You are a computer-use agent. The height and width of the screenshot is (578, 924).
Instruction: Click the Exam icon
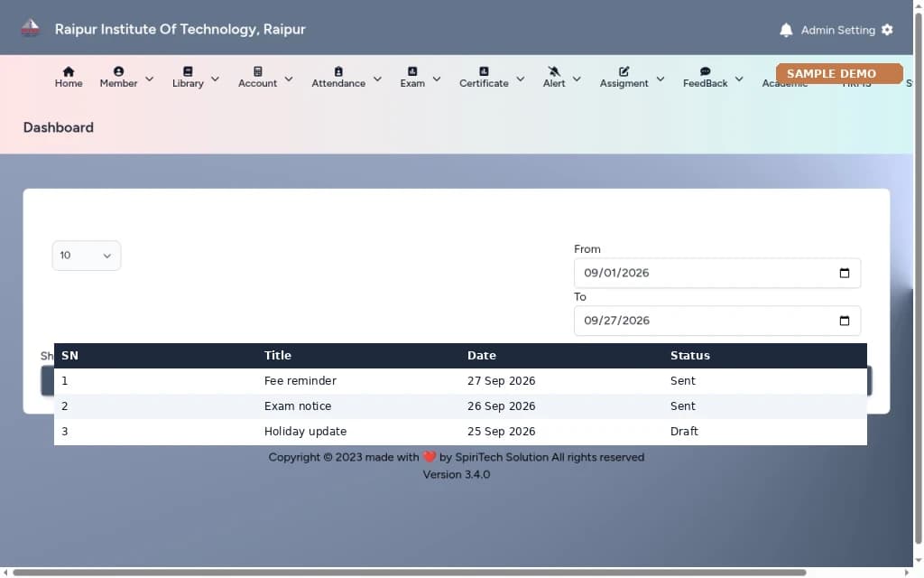(x=412, y=71)
